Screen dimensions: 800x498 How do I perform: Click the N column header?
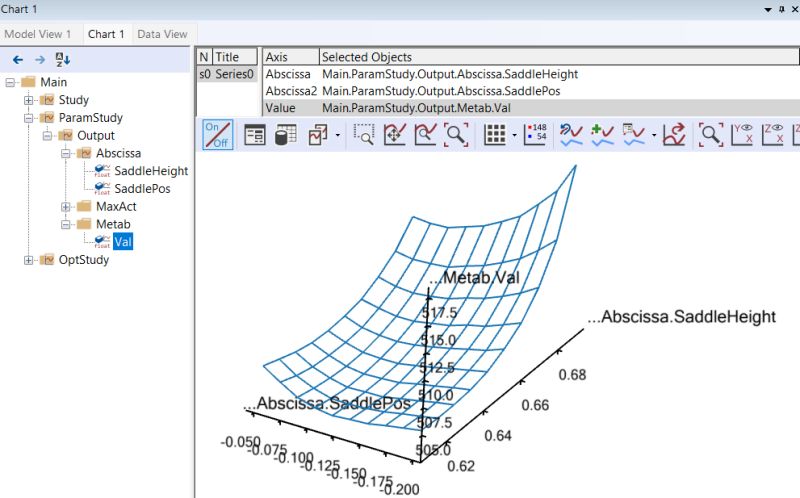204,57
